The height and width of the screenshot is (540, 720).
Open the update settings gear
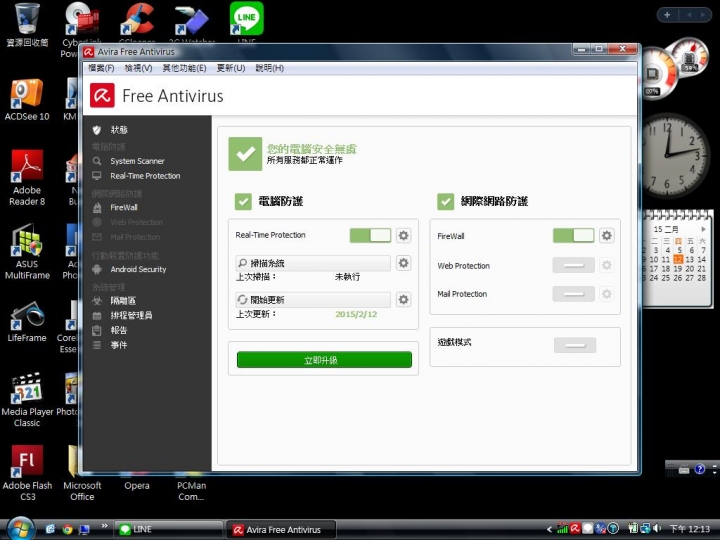403,300
